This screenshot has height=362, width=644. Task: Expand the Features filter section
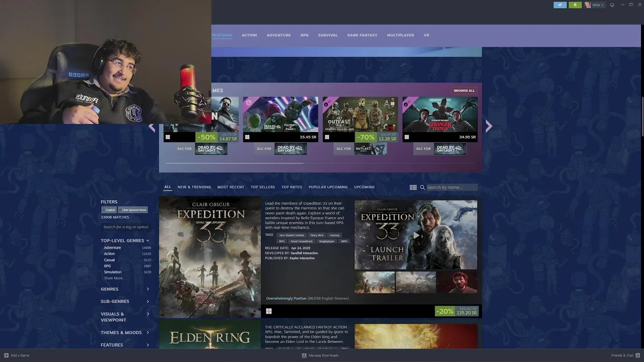point(125,345)
